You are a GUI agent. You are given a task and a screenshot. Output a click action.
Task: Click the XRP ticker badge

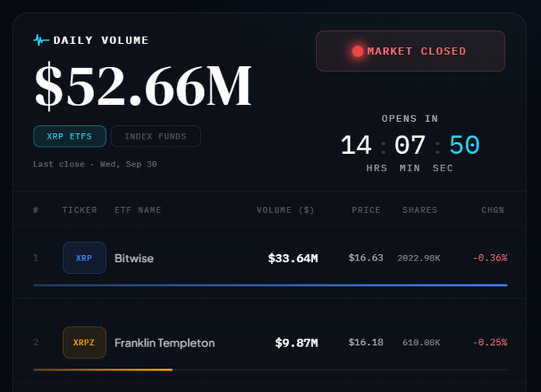84,258
